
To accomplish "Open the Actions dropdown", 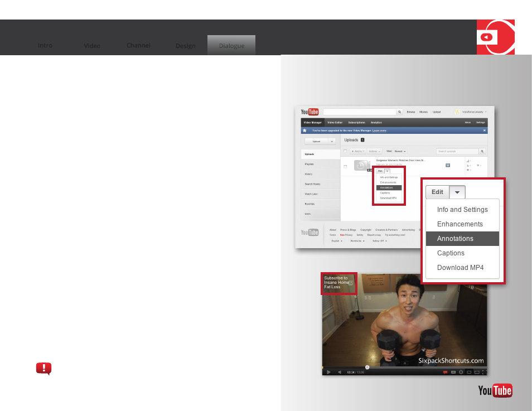I will (x=374, y=151).
